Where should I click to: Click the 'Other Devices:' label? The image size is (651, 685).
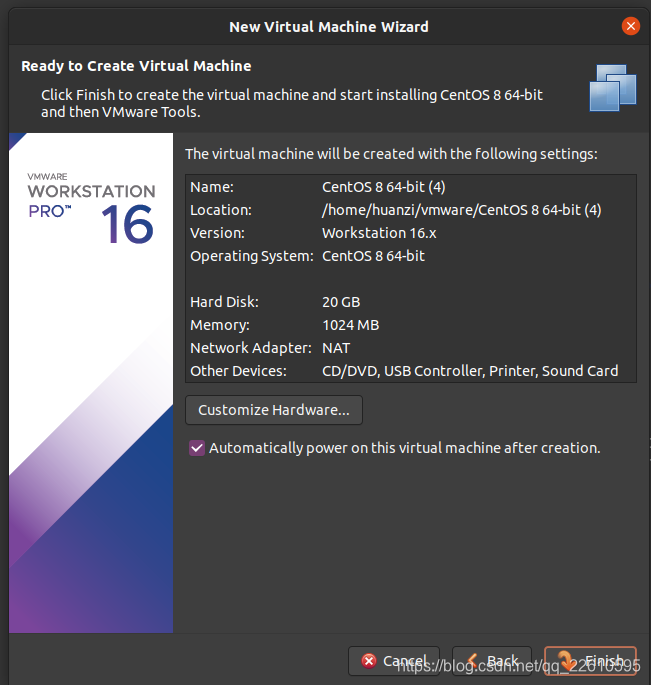pos(238,371)
